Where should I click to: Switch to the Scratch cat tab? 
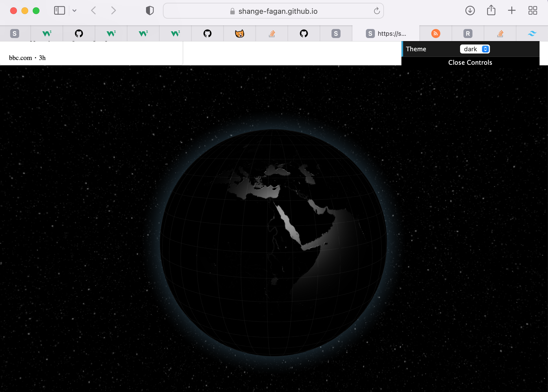[x=239, y=33]
